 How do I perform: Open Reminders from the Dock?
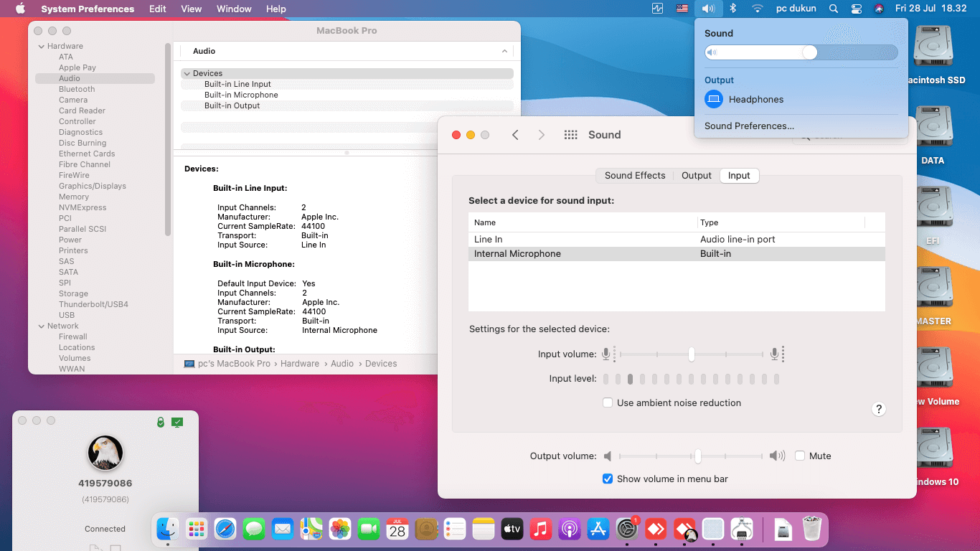pos(455,529)
